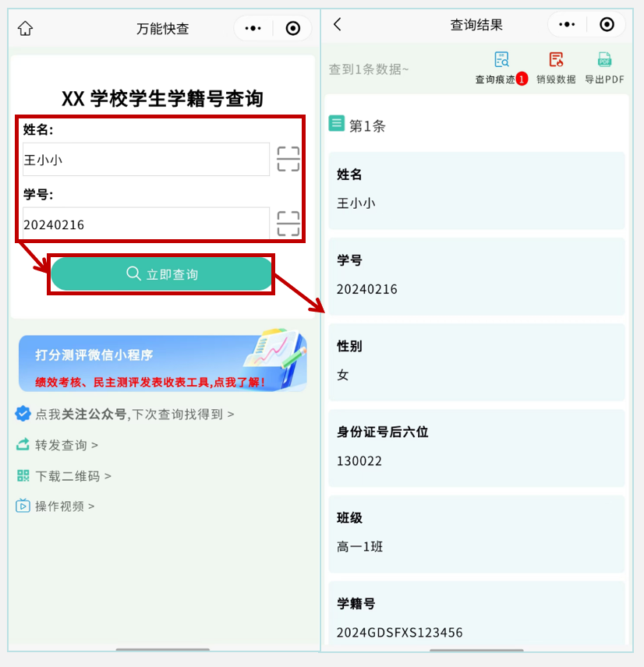Select result value 王小小 under 姓名
This screenshot has height=667, width=644.
click(356, 203)
